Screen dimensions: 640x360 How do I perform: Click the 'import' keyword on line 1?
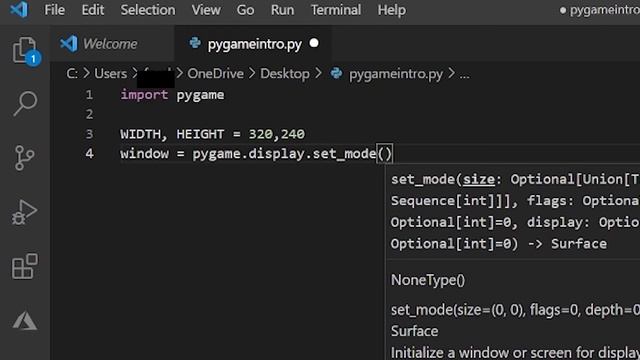tap(144, 95)
